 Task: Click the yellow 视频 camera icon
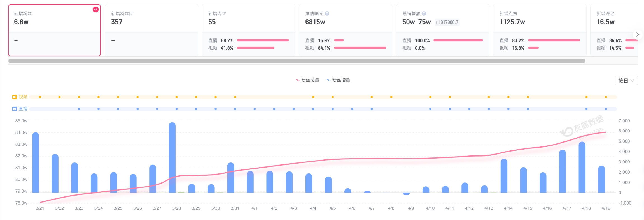(15, 97)
